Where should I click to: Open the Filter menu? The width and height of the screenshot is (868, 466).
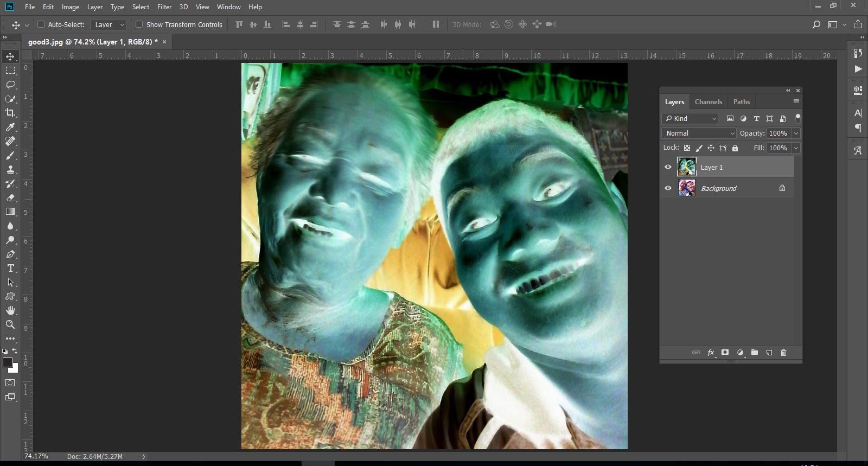(164, 7)
